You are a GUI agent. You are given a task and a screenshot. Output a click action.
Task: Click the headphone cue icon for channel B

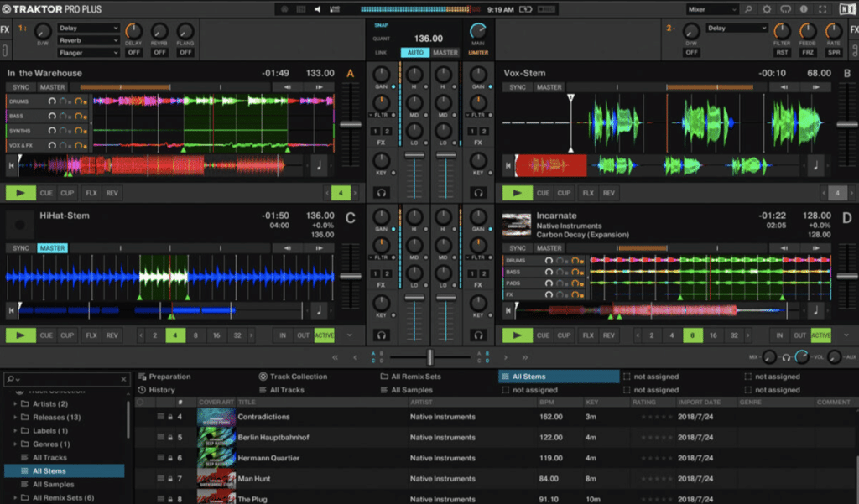coord(478,193)
